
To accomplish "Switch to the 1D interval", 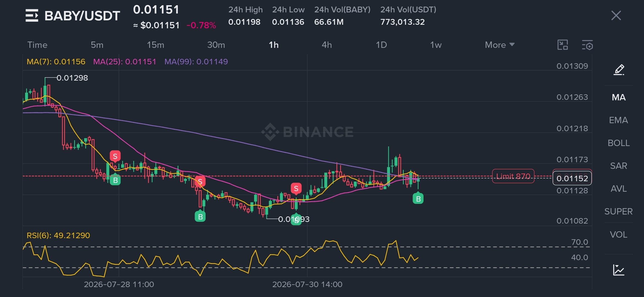I will coord(381,45).
